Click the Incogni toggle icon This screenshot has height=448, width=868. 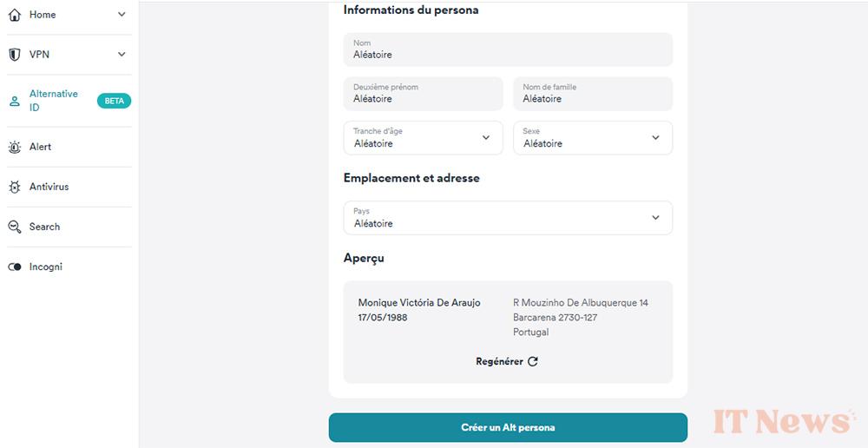(x=15, y=267)
